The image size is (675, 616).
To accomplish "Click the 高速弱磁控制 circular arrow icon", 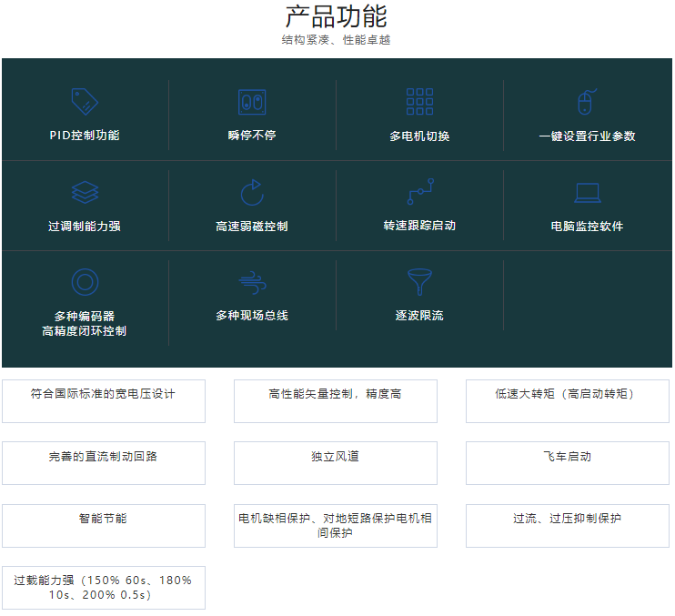I will pos(252,192).
